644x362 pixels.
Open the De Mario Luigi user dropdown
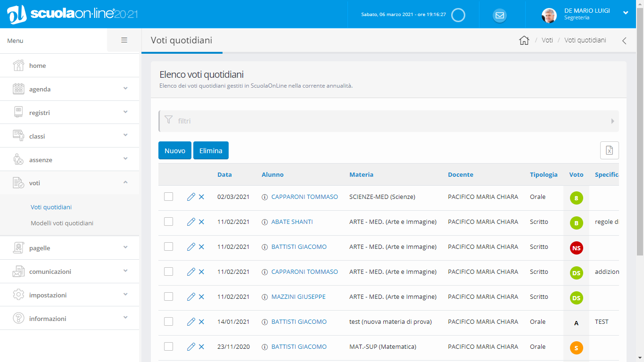pyautogui.click(x=625, y=13)
